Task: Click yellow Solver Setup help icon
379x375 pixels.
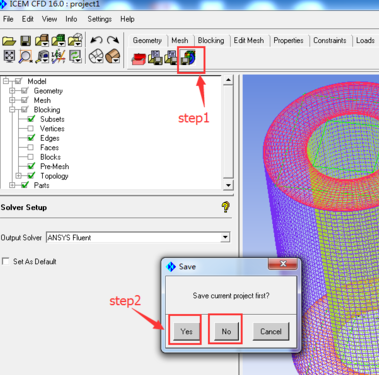Action: (225, 207)
